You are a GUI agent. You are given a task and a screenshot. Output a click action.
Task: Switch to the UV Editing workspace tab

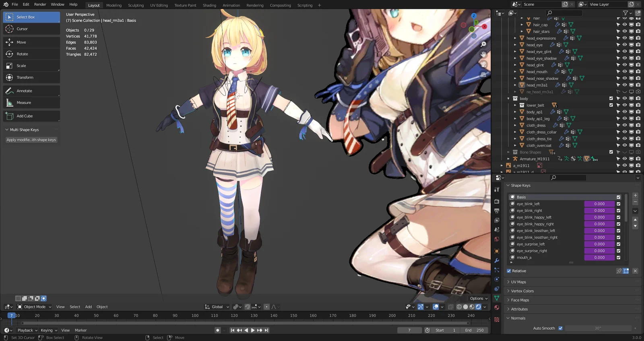(159, 5)
